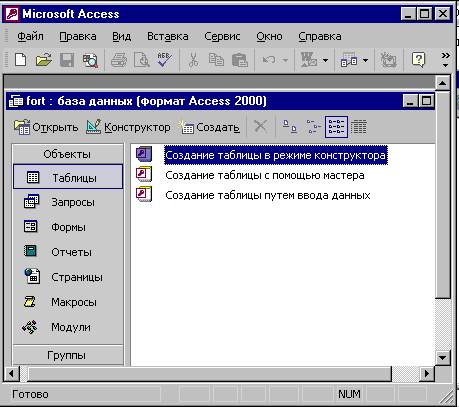Click the Создать button

pos(209,127)
